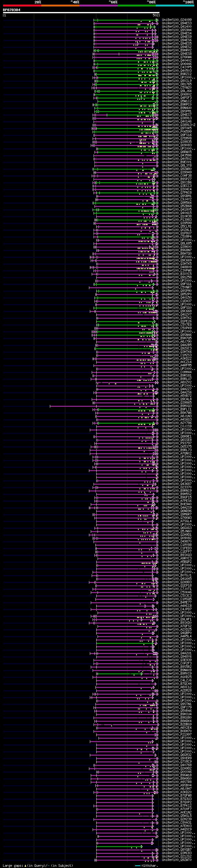Select the query name BP070304
Image resolution: width=197 pixels, height=868 pixels.
point(11,10)
